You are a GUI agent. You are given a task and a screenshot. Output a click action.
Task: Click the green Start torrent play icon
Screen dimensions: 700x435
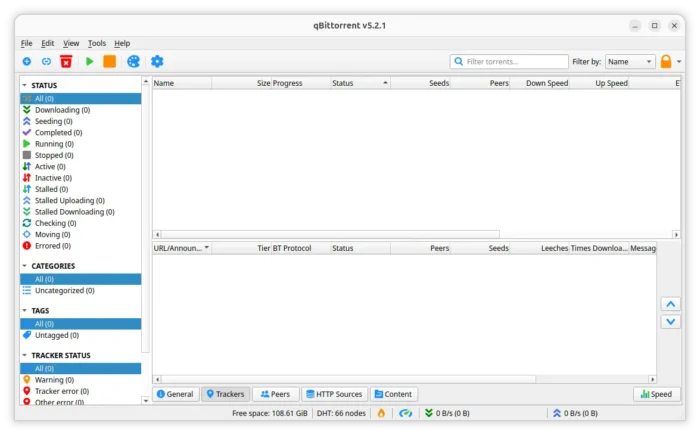point(90,61)
